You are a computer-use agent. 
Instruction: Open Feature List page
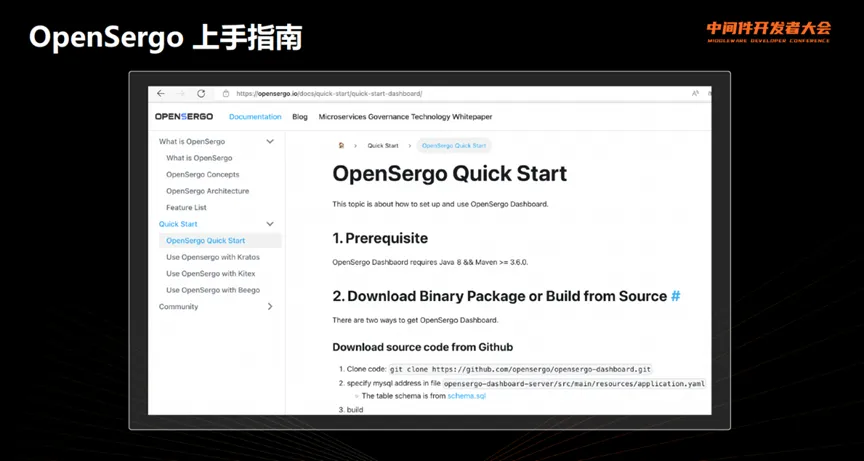(186, 208)
